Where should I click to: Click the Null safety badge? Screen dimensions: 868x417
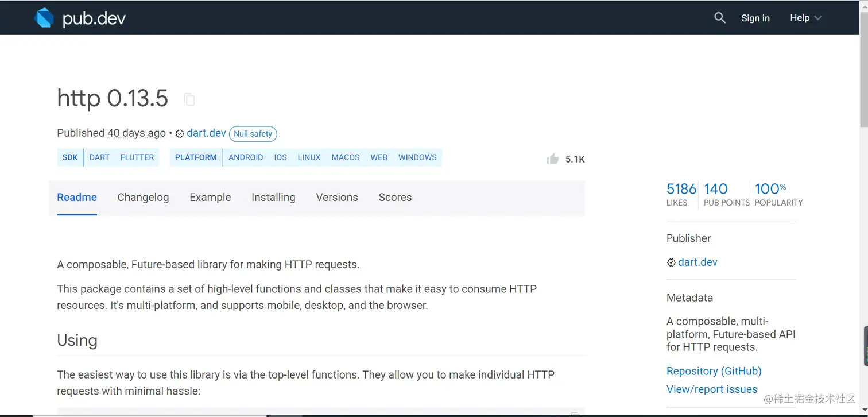pyautogui.click(x=253, y=134)
